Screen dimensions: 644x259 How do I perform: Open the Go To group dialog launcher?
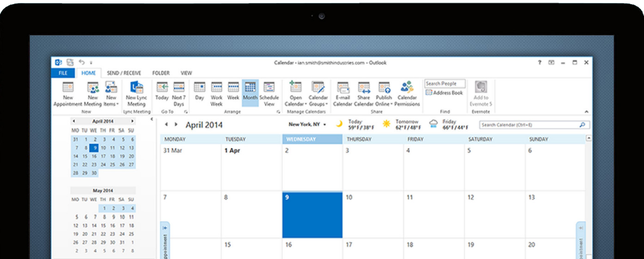tap(186, 112)
